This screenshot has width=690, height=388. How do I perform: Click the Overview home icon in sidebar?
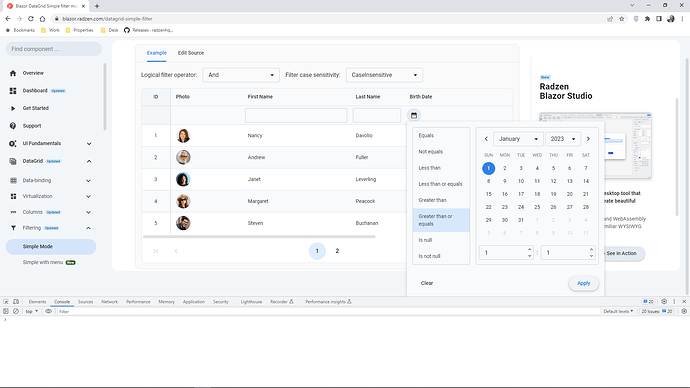(13, 73)
